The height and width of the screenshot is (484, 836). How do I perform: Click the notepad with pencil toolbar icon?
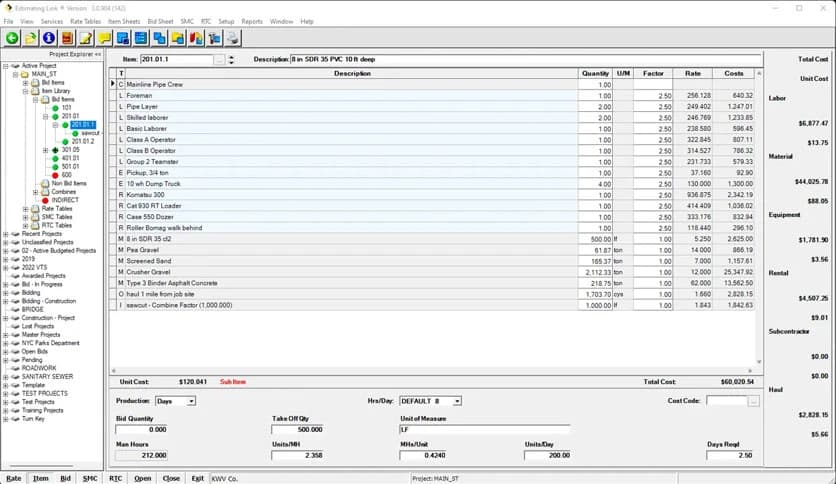86,38
